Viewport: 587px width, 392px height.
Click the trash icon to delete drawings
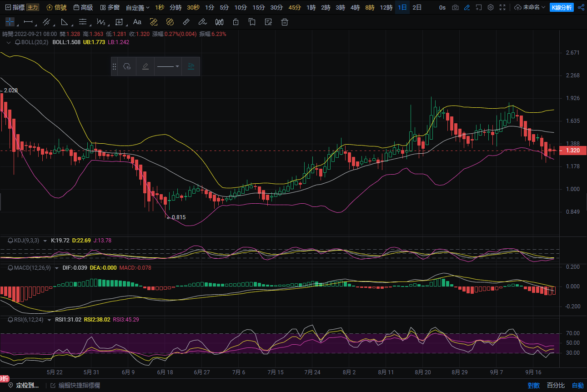point(285,22)
